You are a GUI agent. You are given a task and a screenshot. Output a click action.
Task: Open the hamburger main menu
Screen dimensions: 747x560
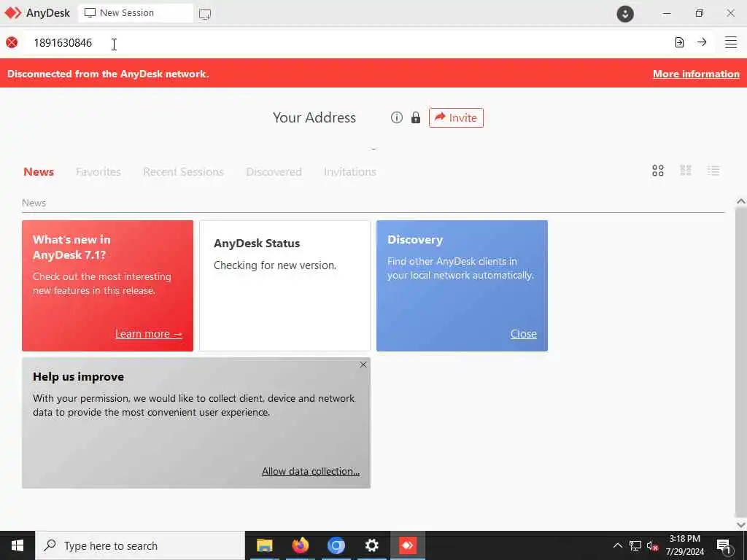click(x=731, y=42)
